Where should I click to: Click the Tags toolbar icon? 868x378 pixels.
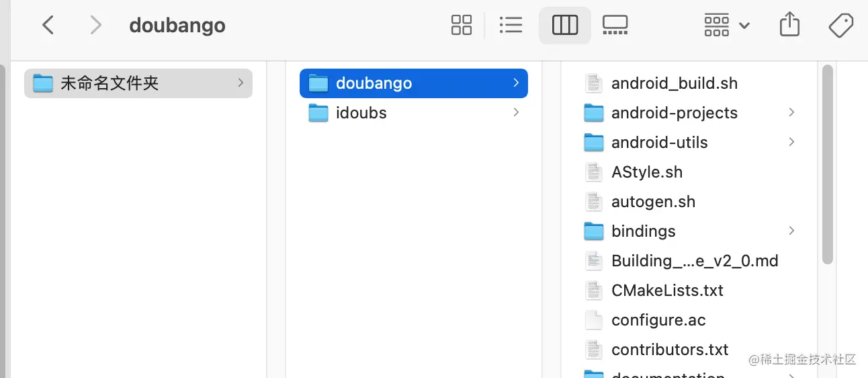click(x=840, y=26)
